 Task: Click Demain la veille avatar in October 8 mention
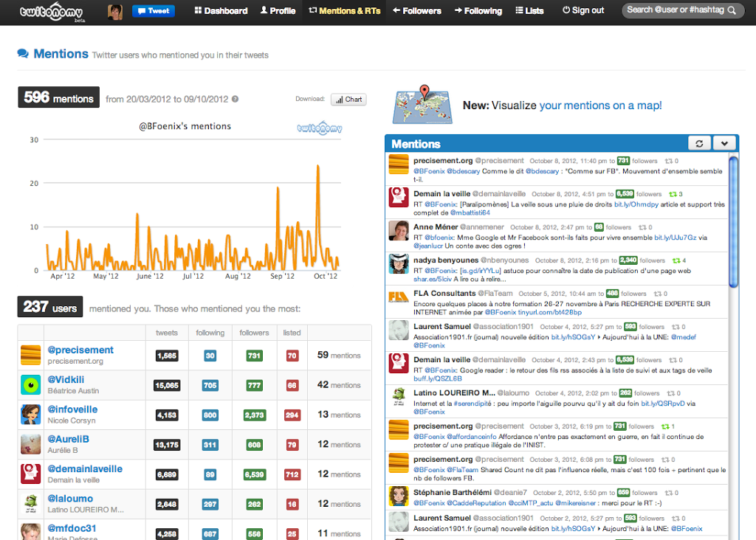[x=399, y=198]
